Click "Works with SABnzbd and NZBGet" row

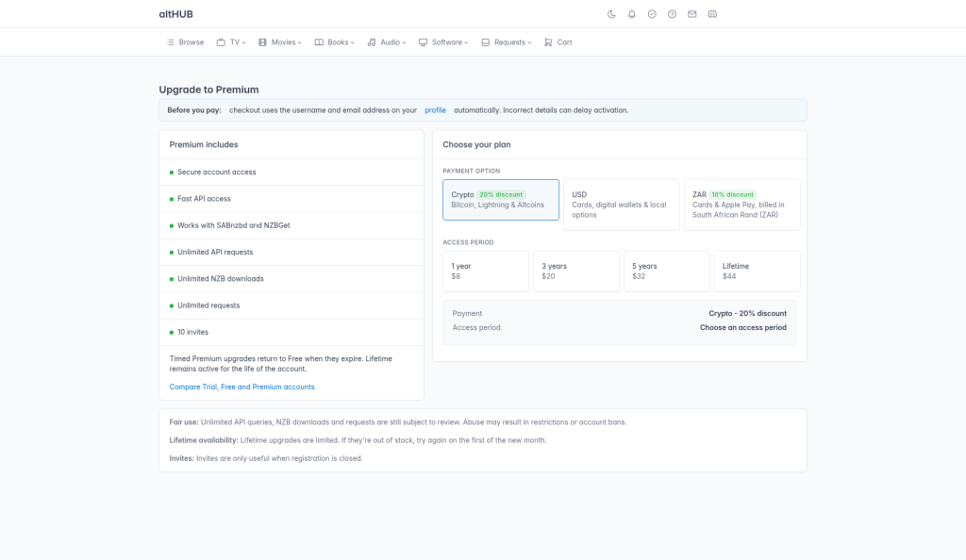click(x=291, y=225)
